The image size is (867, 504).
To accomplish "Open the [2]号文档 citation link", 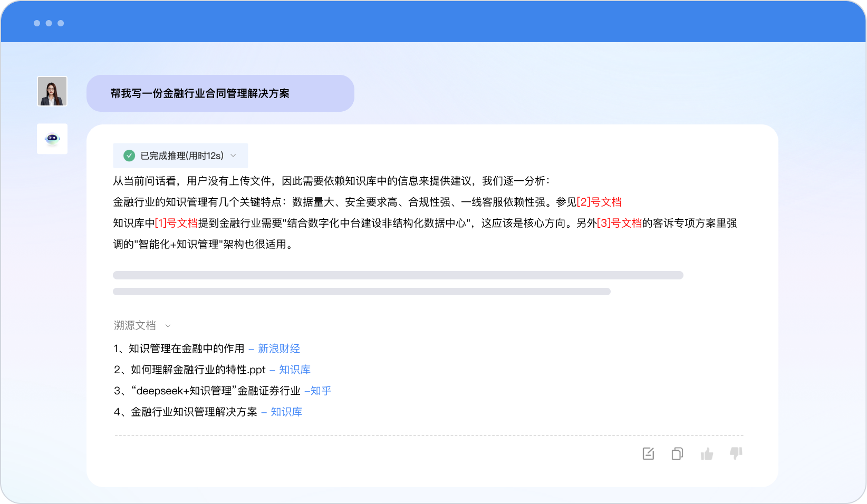I will click(x=599, y=202).
